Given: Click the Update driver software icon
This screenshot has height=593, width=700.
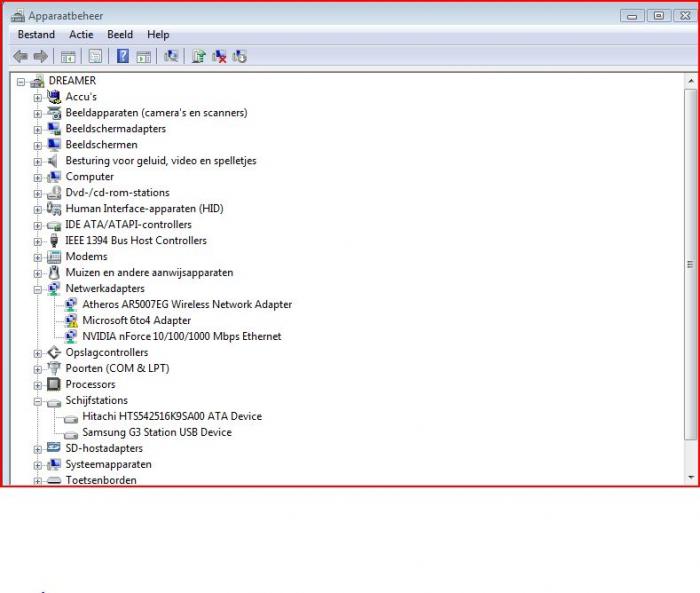Looking at the screenshot, I should 198,56.
